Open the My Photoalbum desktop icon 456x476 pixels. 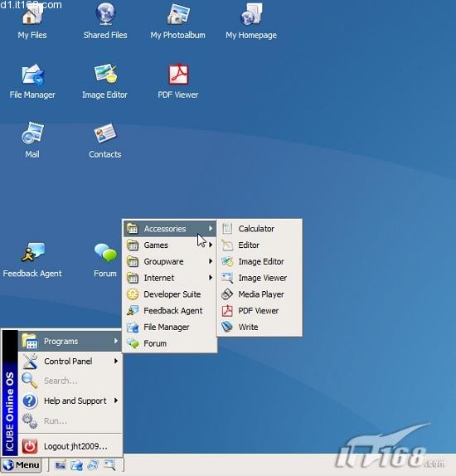coord(178,22)
